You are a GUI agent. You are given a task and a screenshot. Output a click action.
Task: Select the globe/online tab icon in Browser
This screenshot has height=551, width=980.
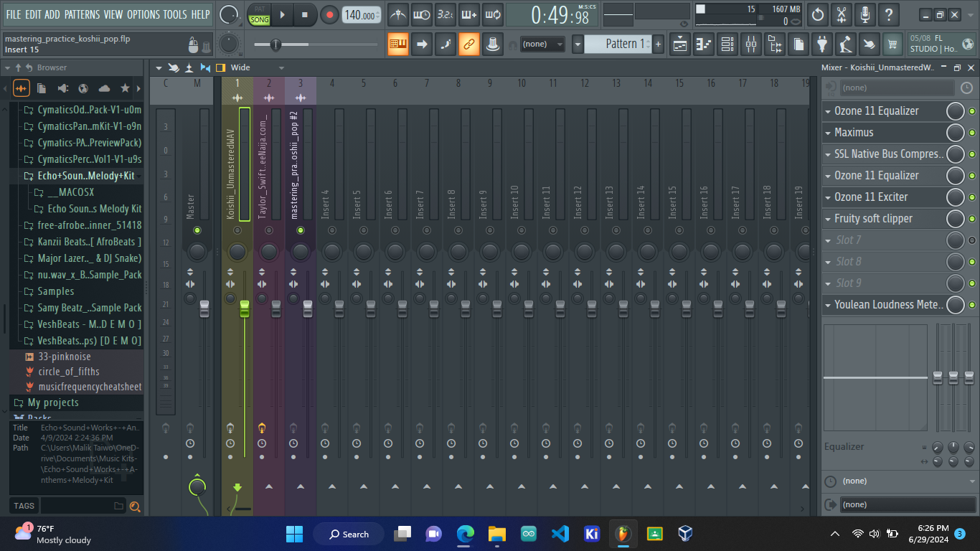[x=83, y=88]
